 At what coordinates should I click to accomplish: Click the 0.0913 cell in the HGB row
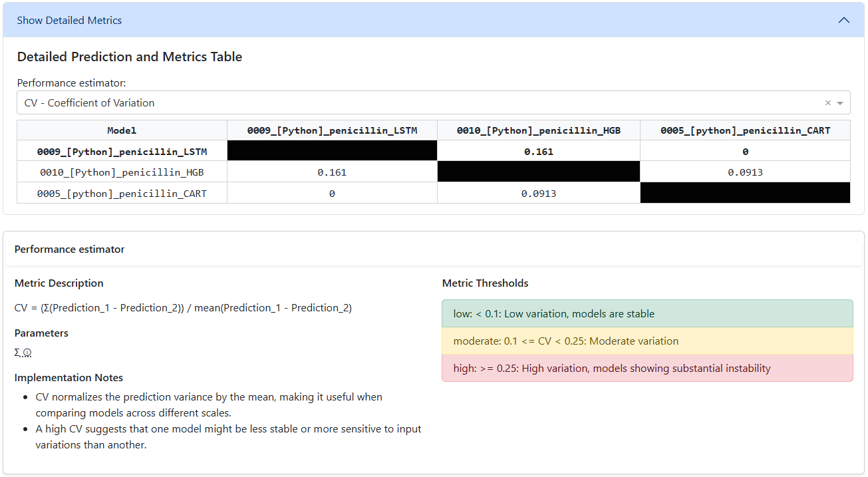745,172
